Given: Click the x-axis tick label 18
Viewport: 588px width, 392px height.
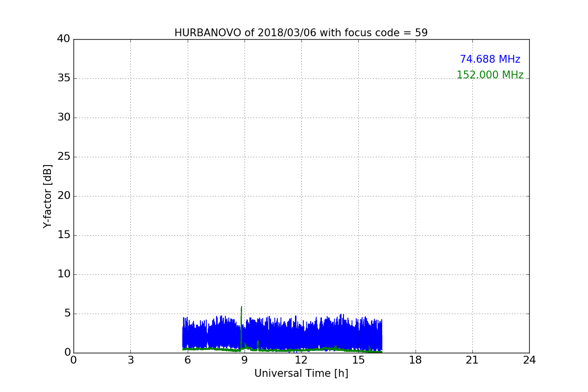Looking at the screenshot, I should tap(416, 360).
